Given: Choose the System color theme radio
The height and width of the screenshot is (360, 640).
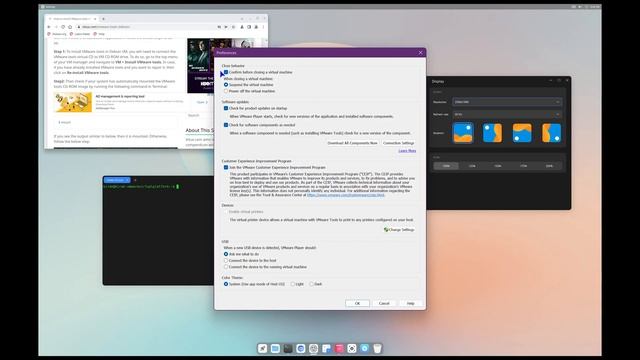Looking at the screenshot, I should coord(226,284).
